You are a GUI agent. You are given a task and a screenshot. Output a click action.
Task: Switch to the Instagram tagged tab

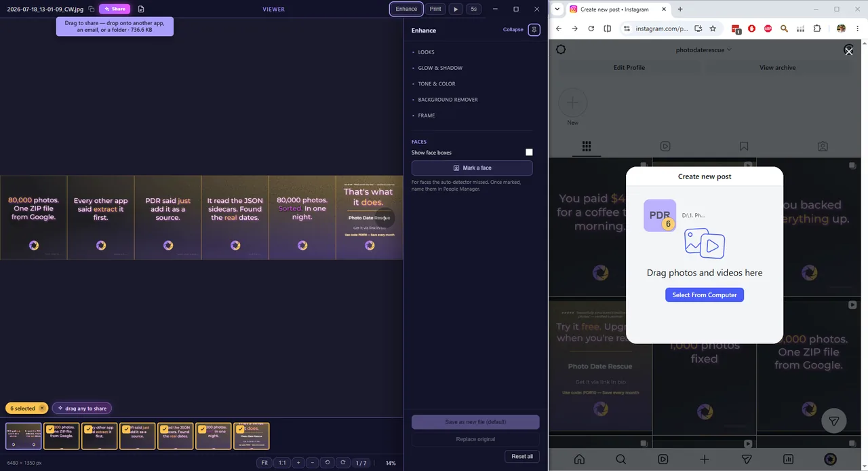823,146
